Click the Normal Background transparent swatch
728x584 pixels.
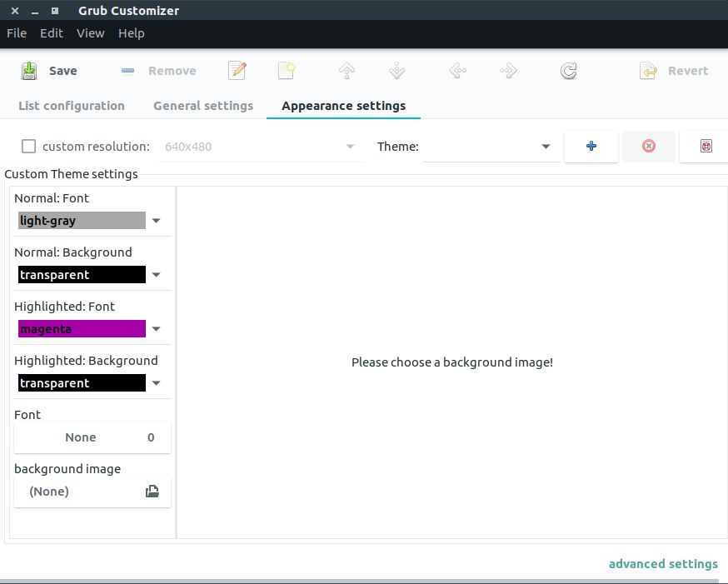click(x=82, y=275)
